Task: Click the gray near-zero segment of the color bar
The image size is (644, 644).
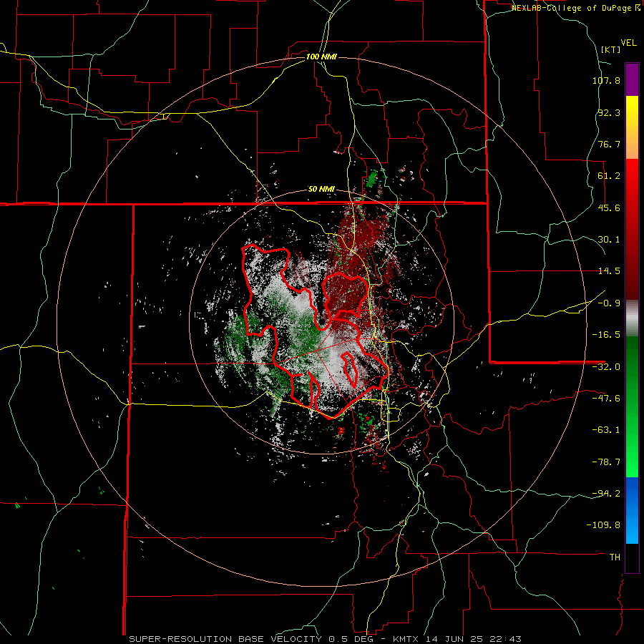Action: (632, 318)
